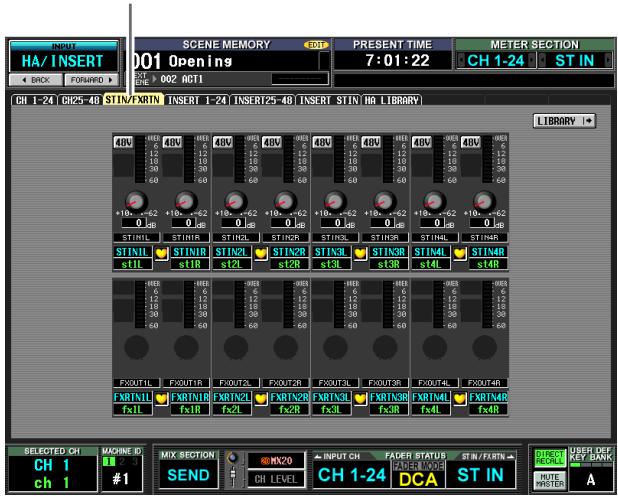Screen dimensions: 618x498
Task: Open the FXOUT4L patch box
Action: pos(434,383)
